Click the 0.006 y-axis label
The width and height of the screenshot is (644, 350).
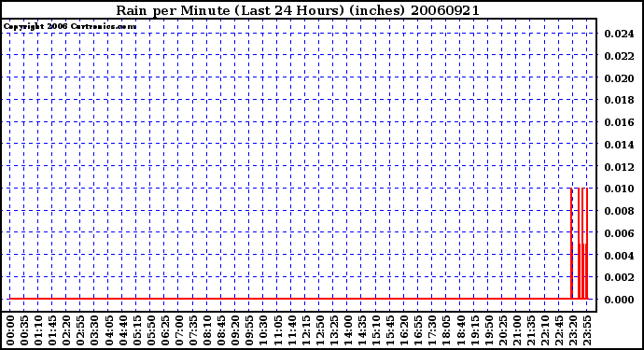tap(619, 233)
